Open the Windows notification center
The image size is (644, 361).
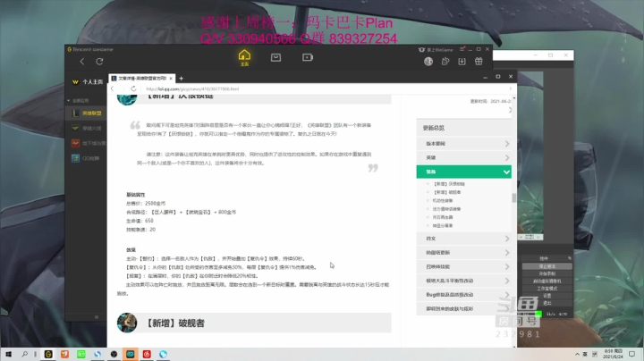(x=632, y=354)
